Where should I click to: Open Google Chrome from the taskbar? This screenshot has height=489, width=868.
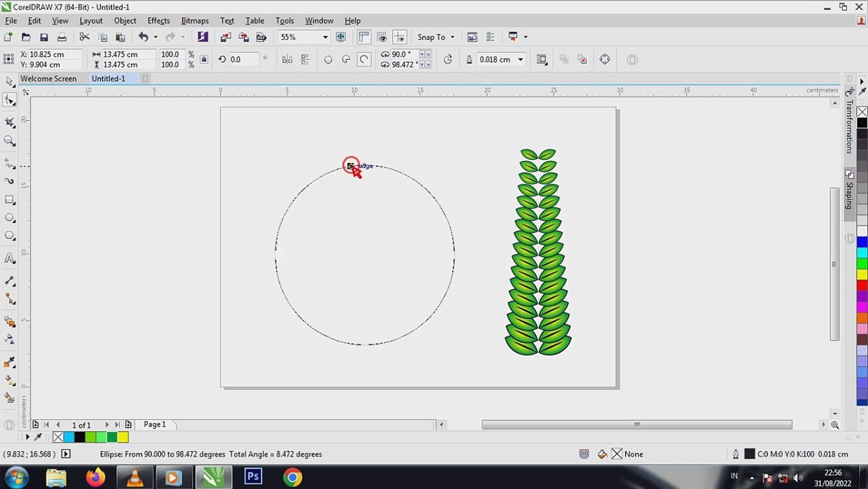293,477
